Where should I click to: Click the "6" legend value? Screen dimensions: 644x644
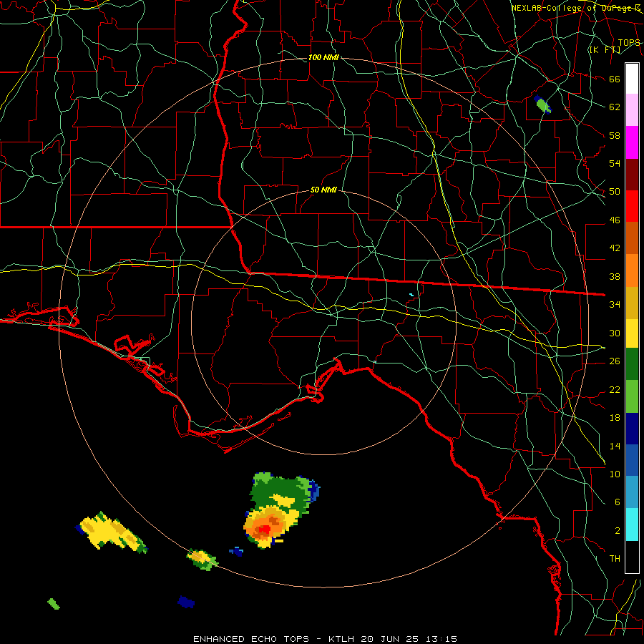click(x=617, y=502)
